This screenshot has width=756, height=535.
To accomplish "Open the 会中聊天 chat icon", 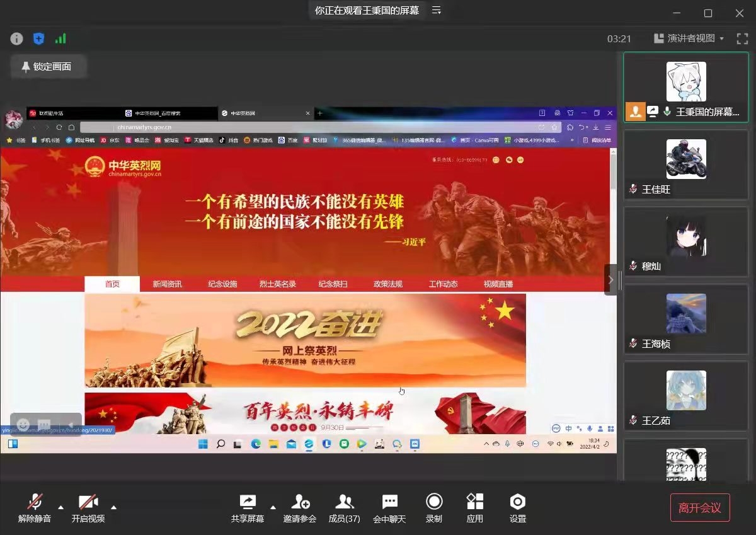I will [389, 508].
